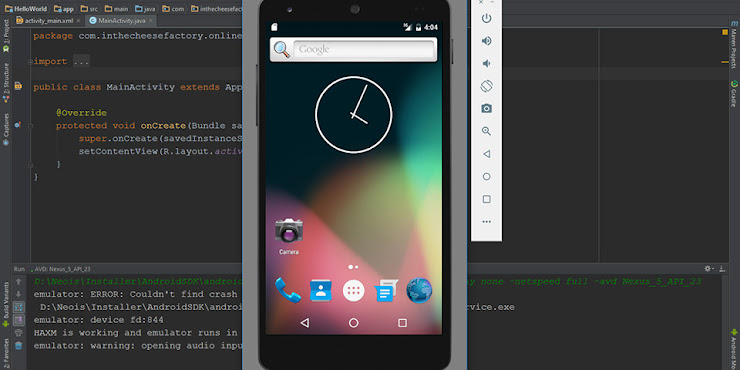Click the java breadcrumb folder
Image resolution: width=740 pixels, height=370 pixels.
pyautogui.click(x=145, y=8)
